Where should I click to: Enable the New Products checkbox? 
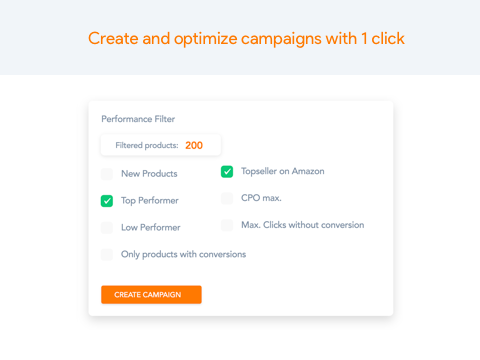pyautogui.click(x=107, y=174)
